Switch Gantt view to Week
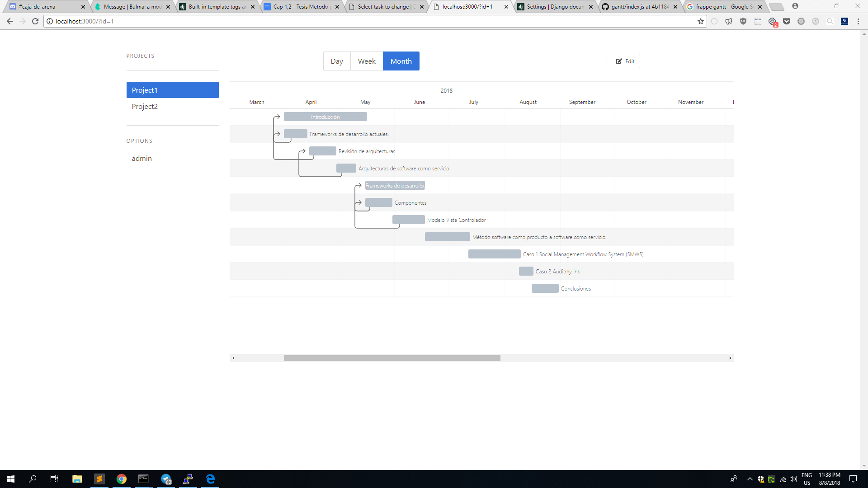Image resolution: width=868 pixels, height=488 pixels. (x=367, y=61)
